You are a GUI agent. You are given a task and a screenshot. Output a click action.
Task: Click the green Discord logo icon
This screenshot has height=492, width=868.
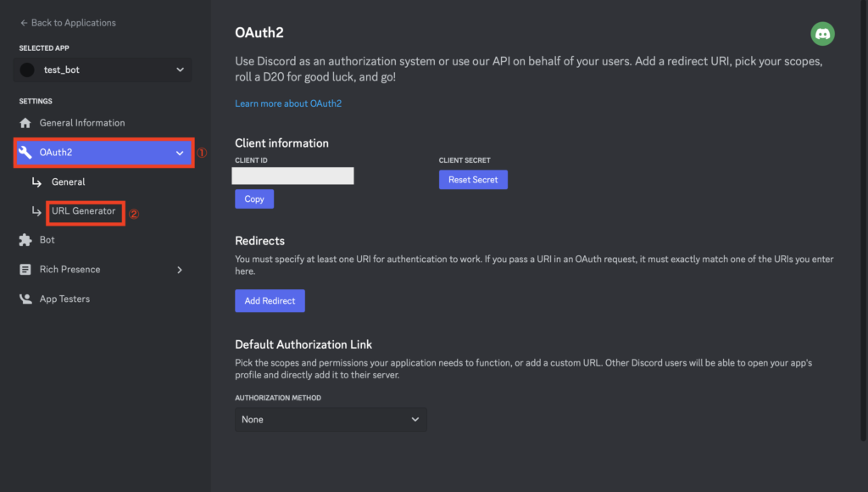point(823,33)
